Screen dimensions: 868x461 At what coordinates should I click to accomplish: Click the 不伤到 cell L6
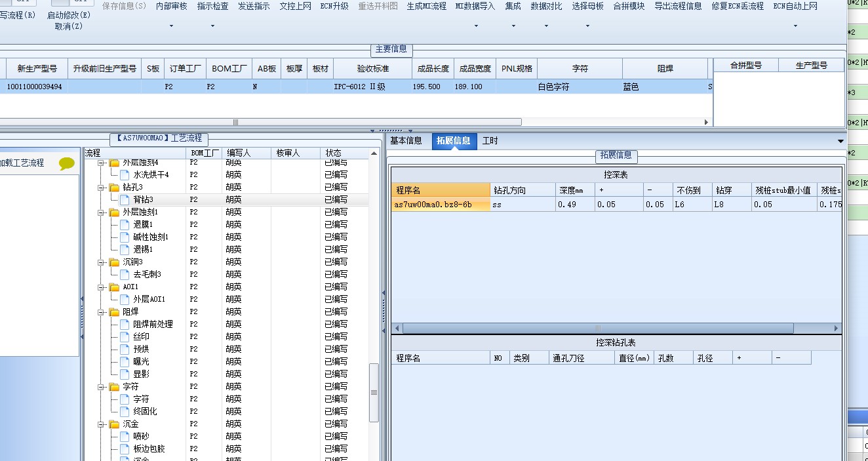pos(693,205)
